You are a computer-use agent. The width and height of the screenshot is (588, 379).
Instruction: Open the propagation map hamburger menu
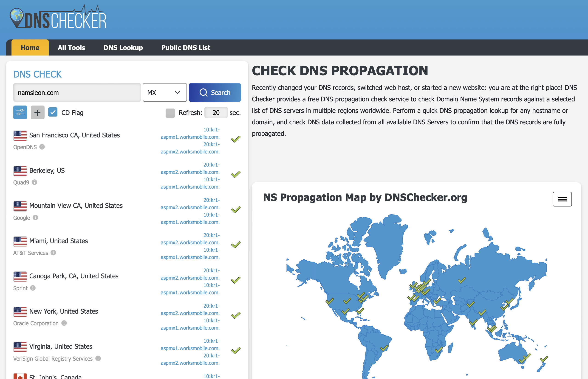point(562,199)
